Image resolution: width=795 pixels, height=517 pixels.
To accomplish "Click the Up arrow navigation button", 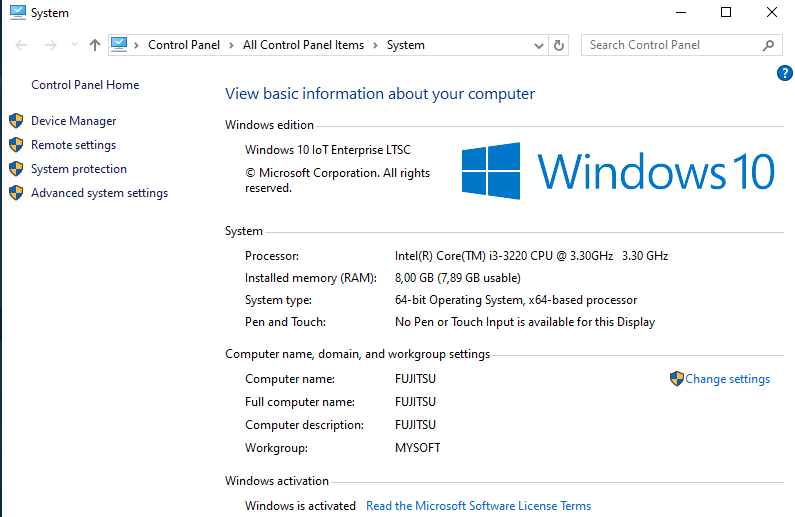I will [95, 45].
